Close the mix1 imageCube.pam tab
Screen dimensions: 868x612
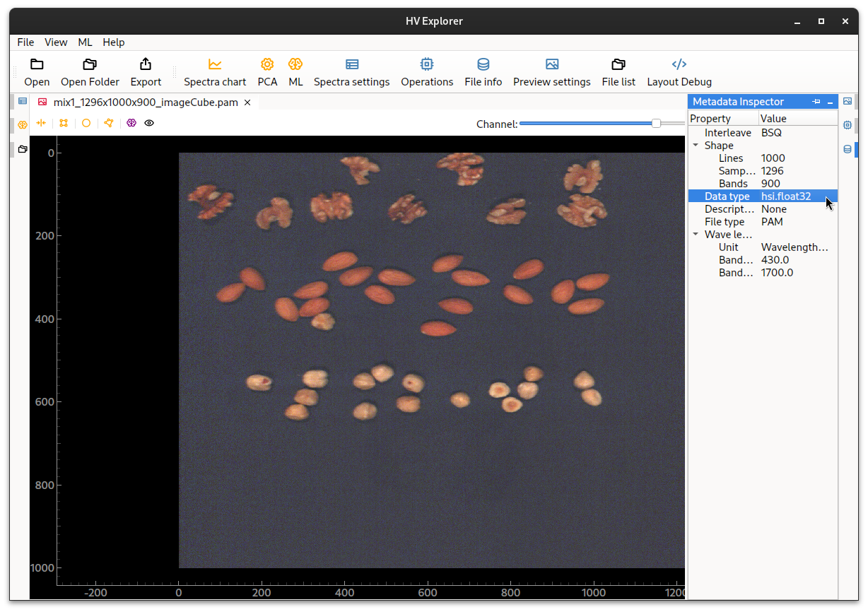coord(247,102)
